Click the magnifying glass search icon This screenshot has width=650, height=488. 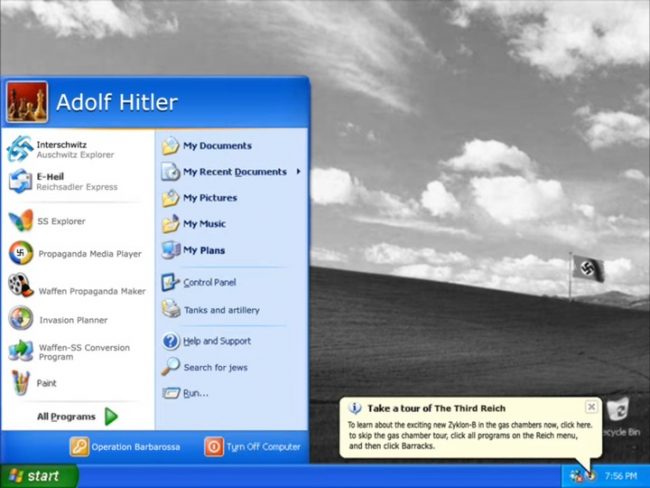171,367
